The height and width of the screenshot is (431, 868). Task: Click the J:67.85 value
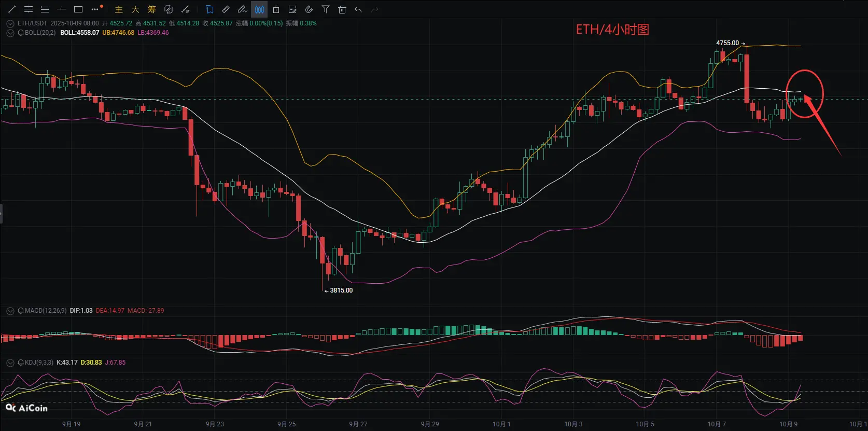[x=115, y=363]
